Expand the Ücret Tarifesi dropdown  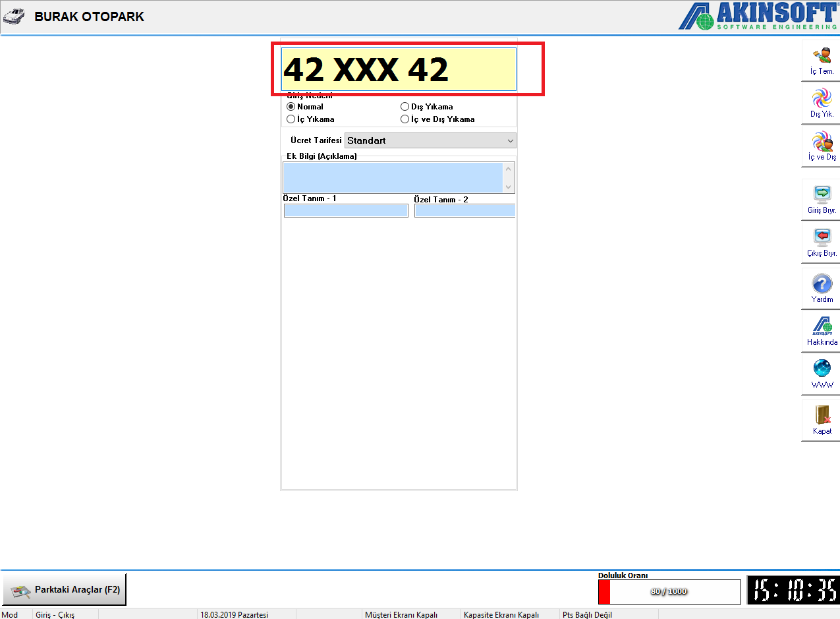(430, 140)
